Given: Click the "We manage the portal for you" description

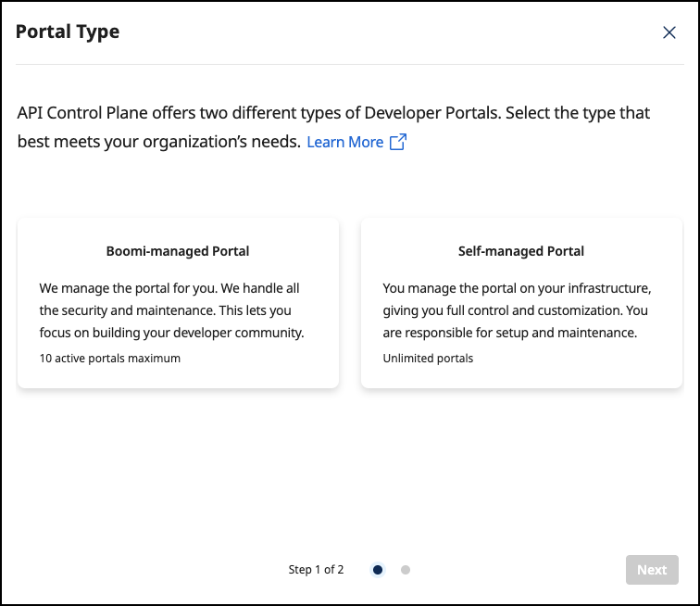Looking at the screenshot, I should click(169, 288).
